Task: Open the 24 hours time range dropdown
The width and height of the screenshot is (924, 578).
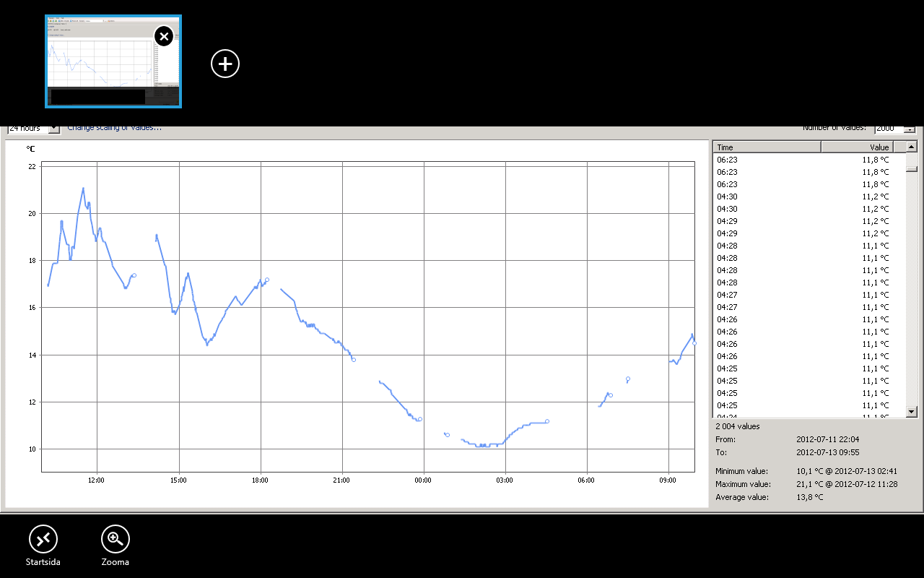Action: point(53,129)
